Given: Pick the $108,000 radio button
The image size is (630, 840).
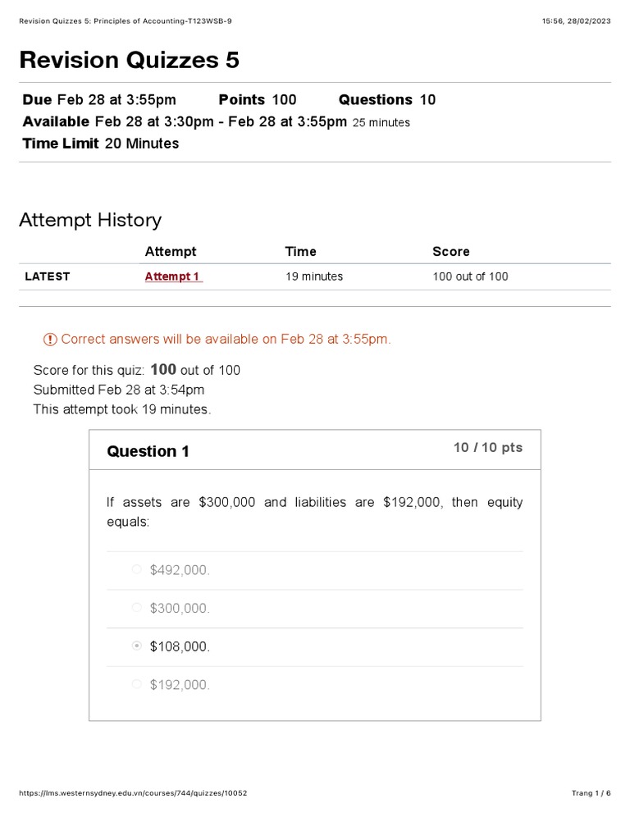Looking at the screenshot, I should tap(137, 646).
